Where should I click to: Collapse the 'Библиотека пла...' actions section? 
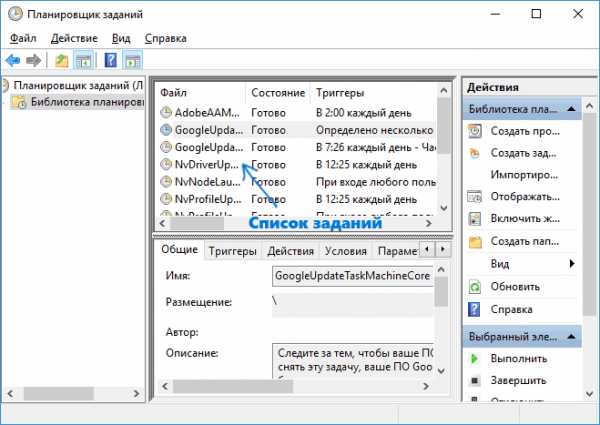pos(571,109)
